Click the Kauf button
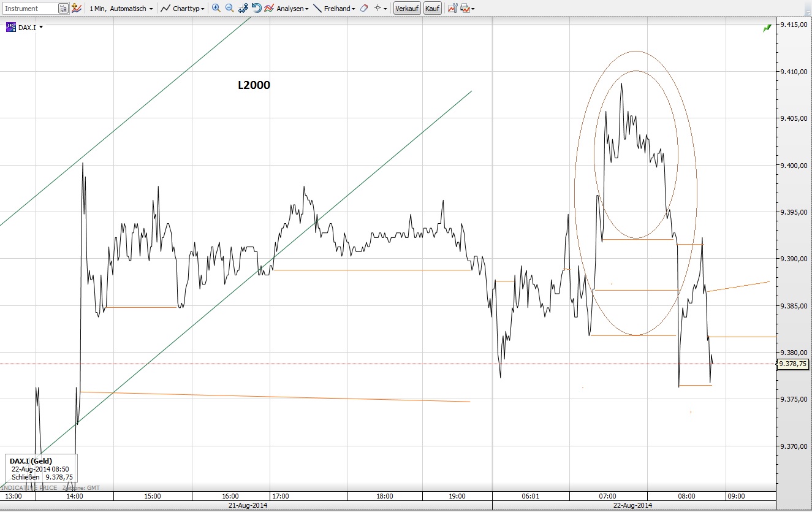812x512 pixels. (x=432, y=8)
